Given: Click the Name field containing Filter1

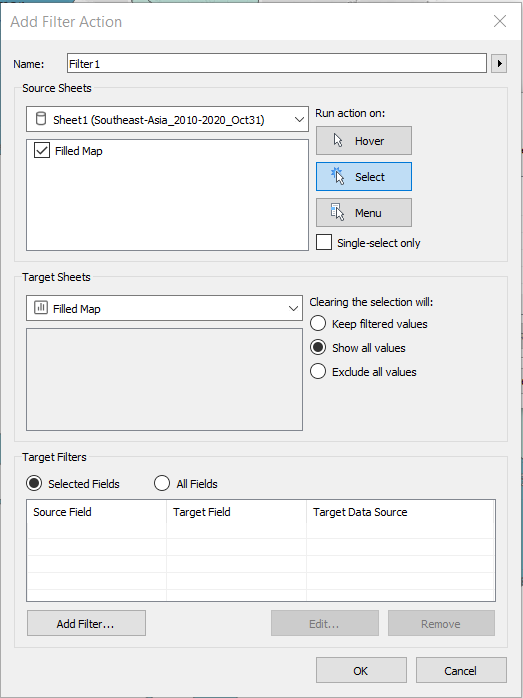Looking at the screenshot, I should coord(276,64).
